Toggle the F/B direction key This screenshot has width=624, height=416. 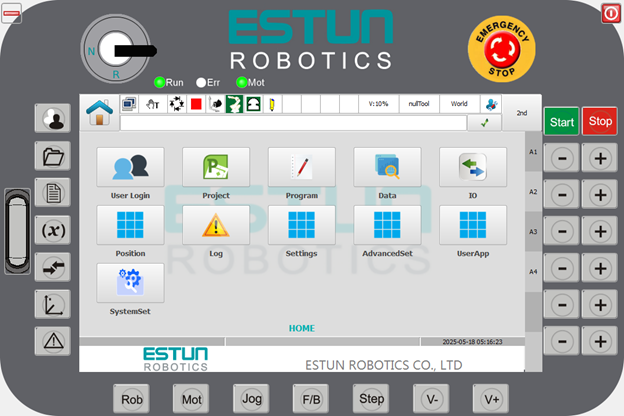click(311, 399)
